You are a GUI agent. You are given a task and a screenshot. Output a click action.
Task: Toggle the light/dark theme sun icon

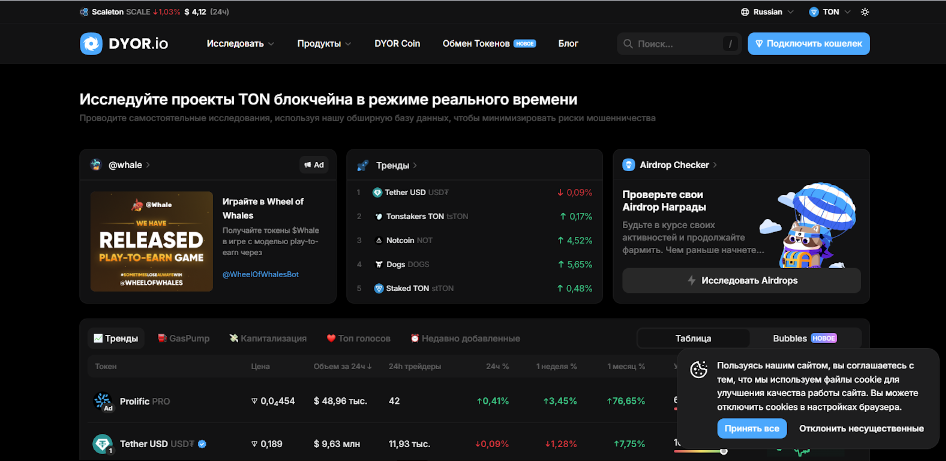(865, 12)
